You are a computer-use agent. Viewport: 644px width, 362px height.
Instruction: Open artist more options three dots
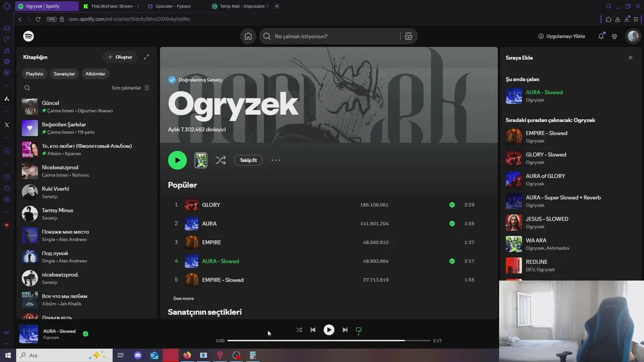[x=275, y=160]
